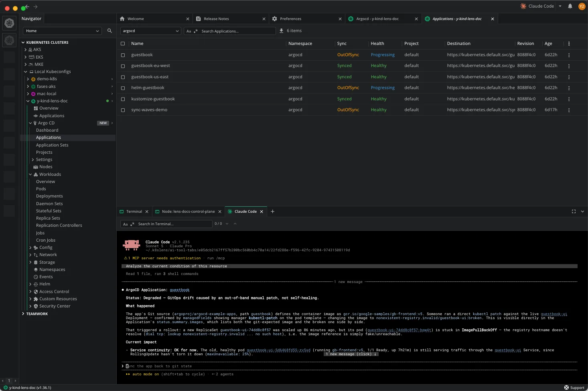Sort table by the Health column header

point(377,44)
